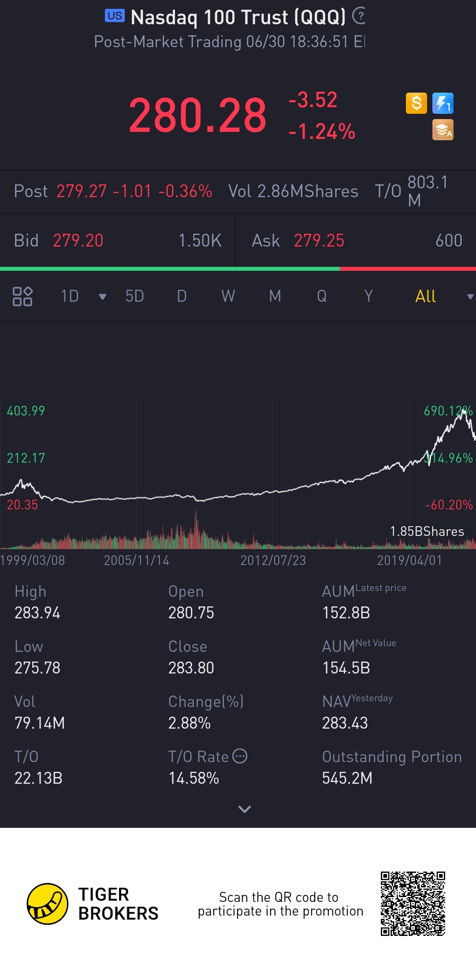Tap Post-Market Trading timestamp line
476x980 pixels.
click(229, 42)
